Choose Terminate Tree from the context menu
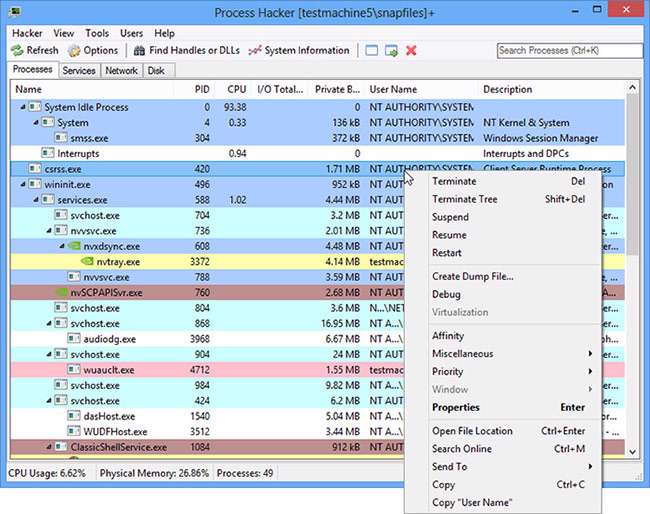Image resolution: width=650 pixels, height=514 pixels. point(464,199)
